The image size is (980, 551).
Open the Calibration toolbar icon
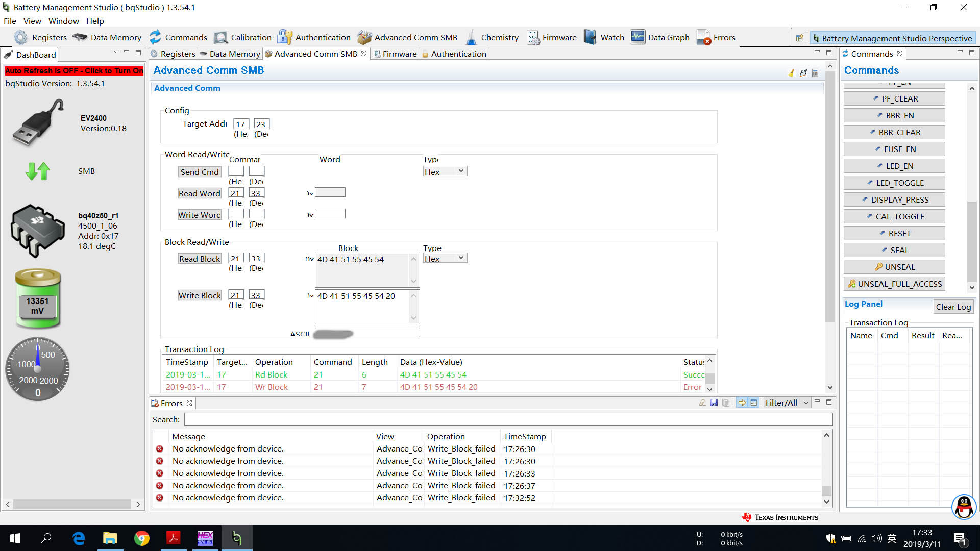[221, 37]
